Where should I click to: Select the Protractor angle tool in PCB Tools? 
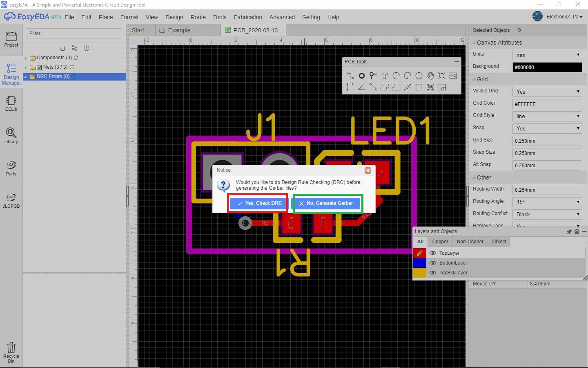[x=361, y=87]
